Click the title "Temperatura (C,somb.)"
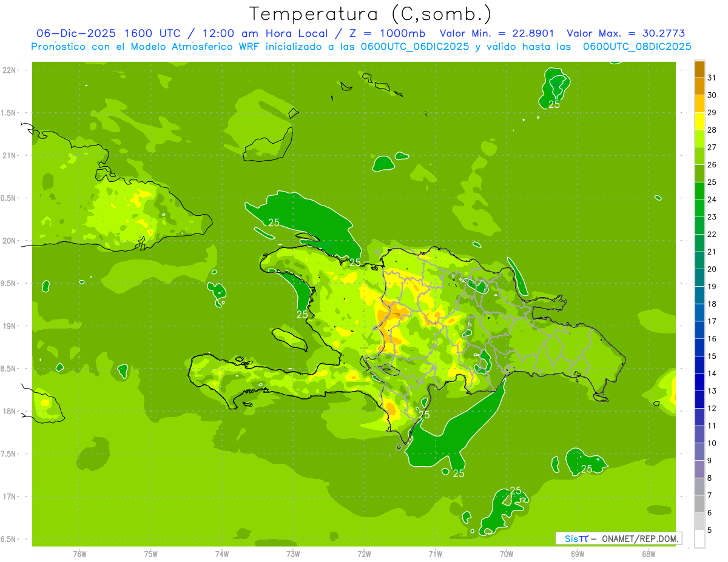The image size is (728, 562). (370, 13)
